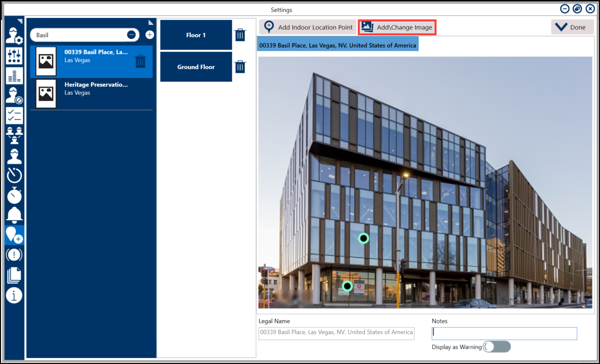Image resolution: width=600 pixels, height=364 pixels.
Task: Add a new location with plus button
Action: [150, 35]
